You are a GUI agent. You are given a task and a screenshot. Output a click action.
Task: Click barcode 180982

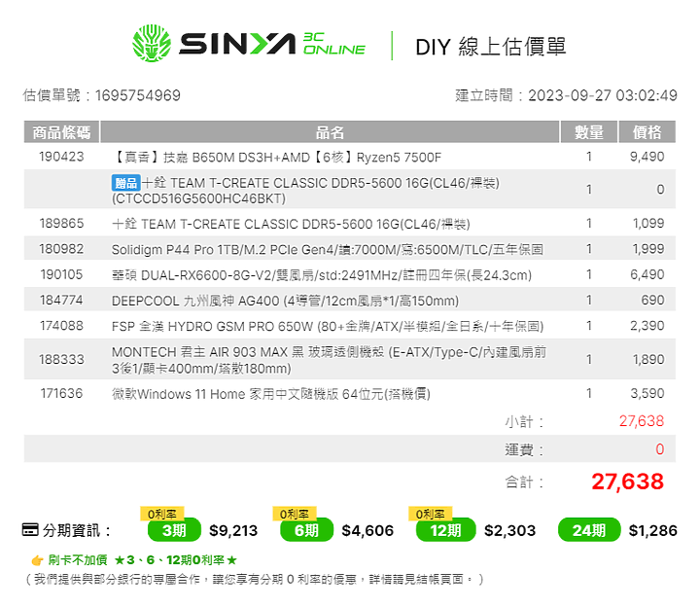(x=61, y=249)
